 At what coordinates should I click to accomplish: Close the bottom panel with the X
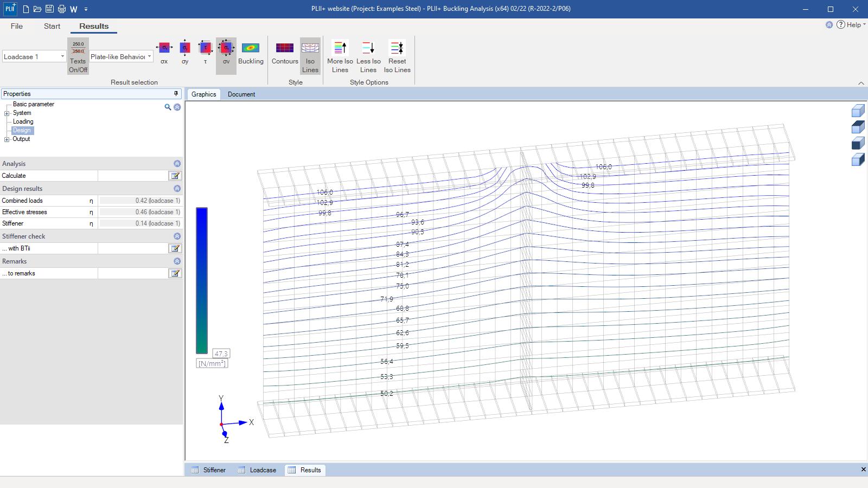click(x=863, y=470)
